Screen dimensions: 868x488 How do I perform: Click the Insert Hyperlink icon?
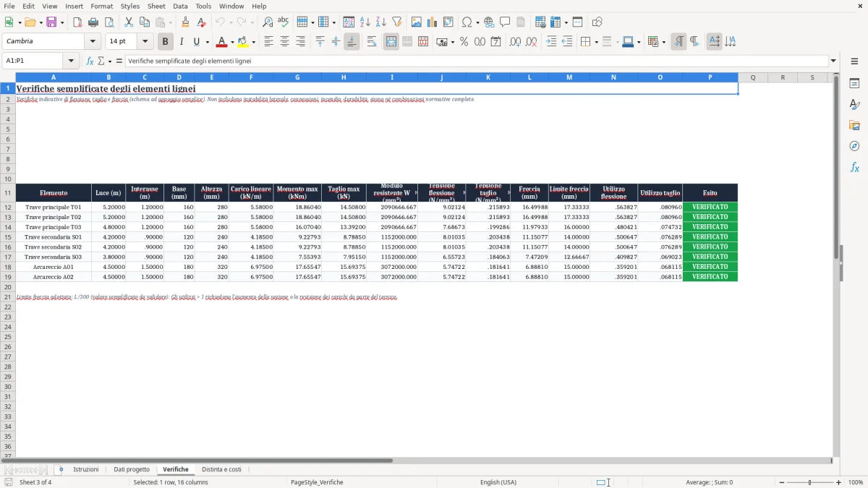(x=489, y=22)
